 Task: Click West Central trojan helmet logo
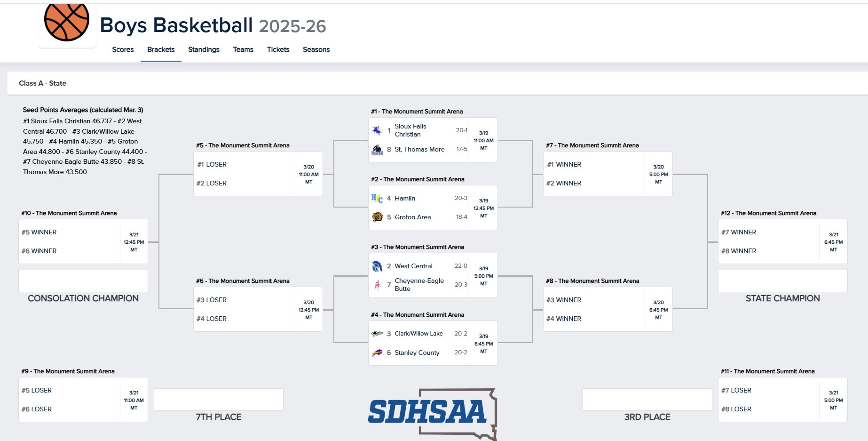click(x=377, y=266)
